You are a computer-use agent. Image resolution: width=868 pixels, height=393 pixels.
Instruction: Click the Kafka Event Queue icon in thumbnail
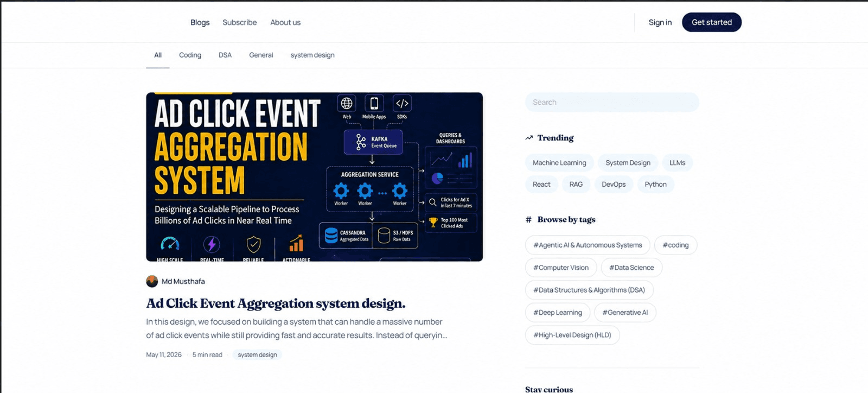coord(361,142)
